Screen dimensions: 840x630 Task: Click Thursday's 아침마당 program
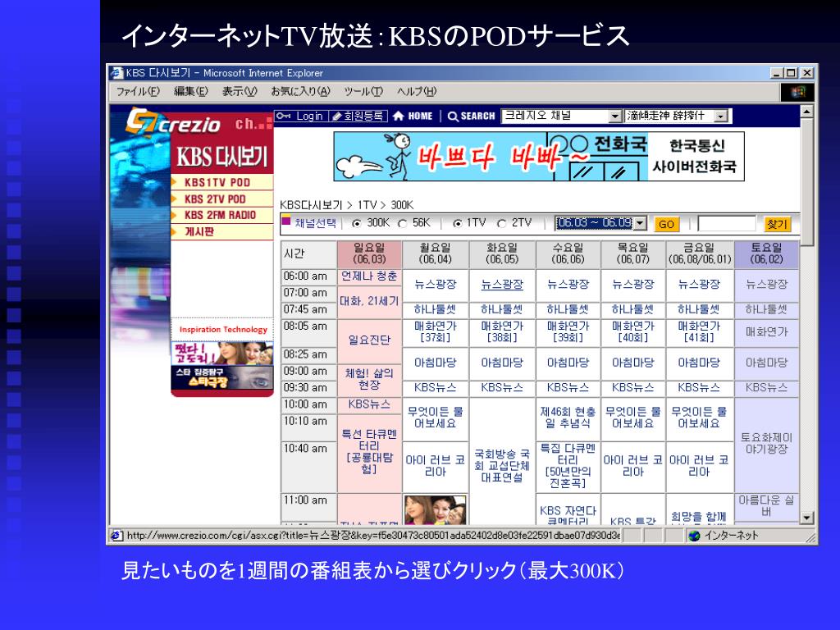pyautogui.click(x=633, y=363)
